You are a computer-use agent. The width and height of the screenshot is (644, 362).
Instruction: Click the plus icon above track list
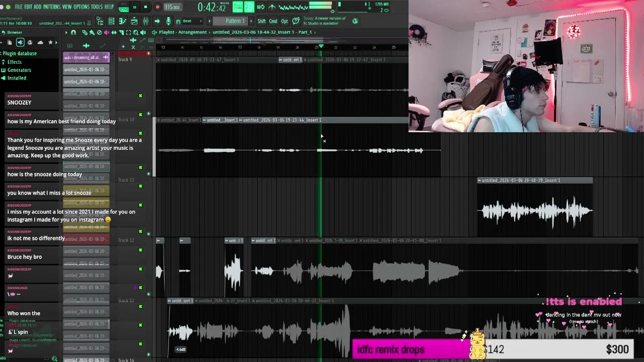tap(123, 47)
